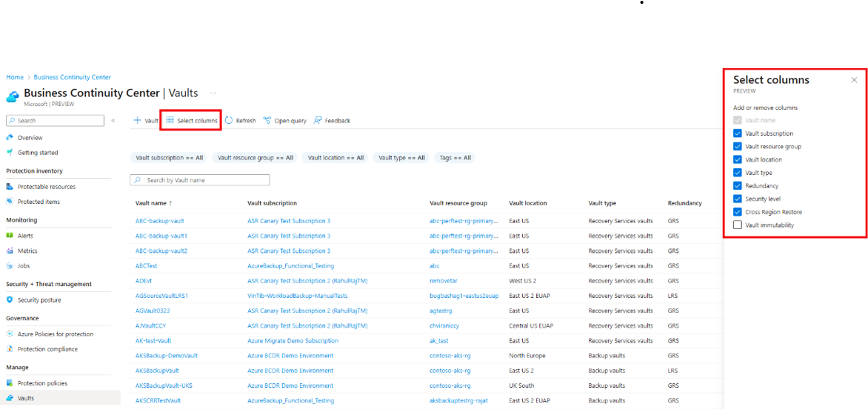
Task: Click the Jobs icon in sidebar
Action: (10, 265)
